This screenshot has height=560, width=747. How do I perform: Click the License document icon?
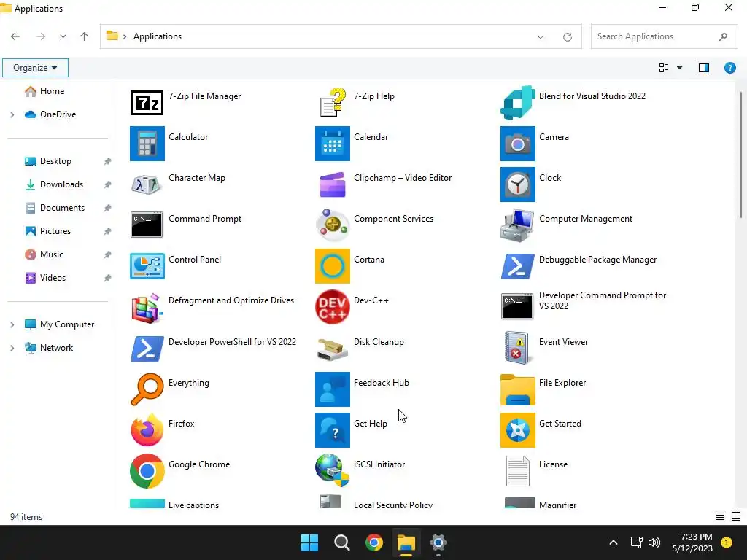(x=517, y=471)
